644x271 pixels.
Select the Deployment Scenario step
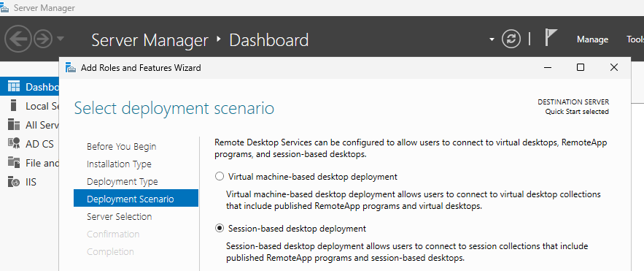tap(136, 199)
